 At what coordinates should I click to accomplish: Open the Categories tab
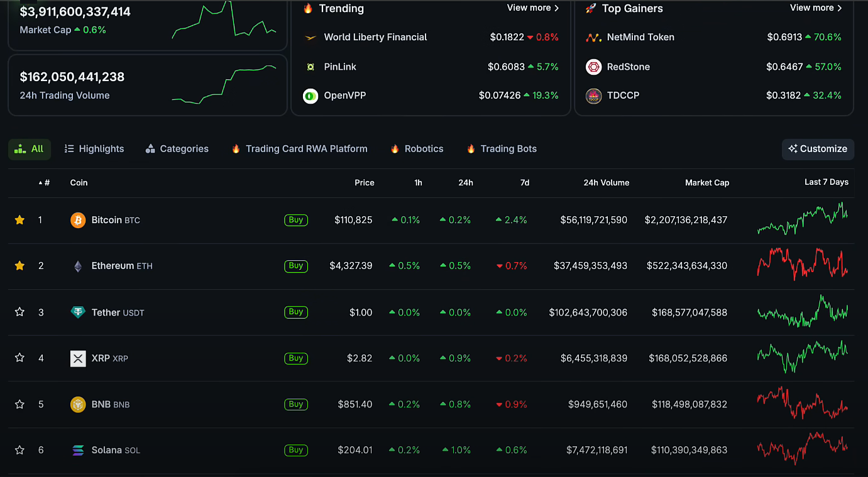176,148
